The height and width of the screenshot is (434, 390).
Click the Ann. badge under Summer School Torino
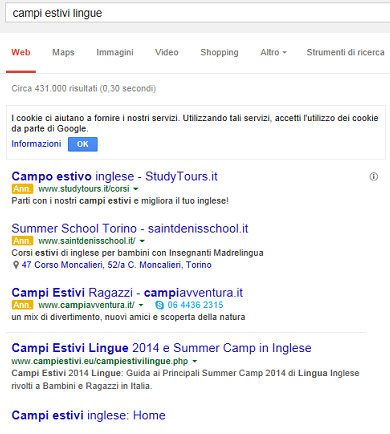pyautogui.click(x=22, y=241)
